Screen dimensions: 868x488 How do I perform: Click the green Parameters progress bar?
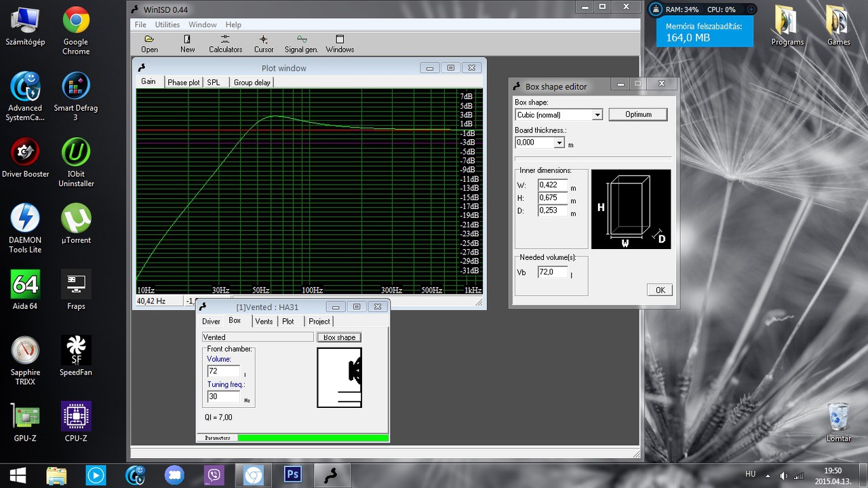[313, 438]
